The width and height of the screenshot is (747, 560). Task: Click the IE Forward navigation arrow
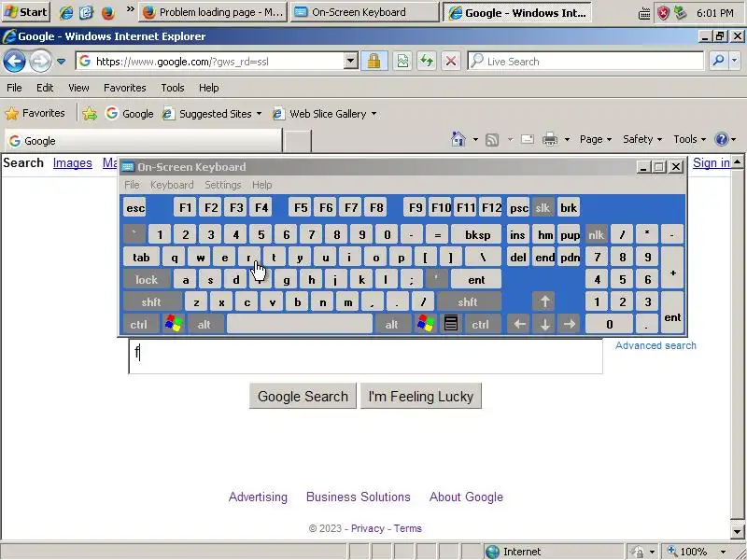coord(40,61)
